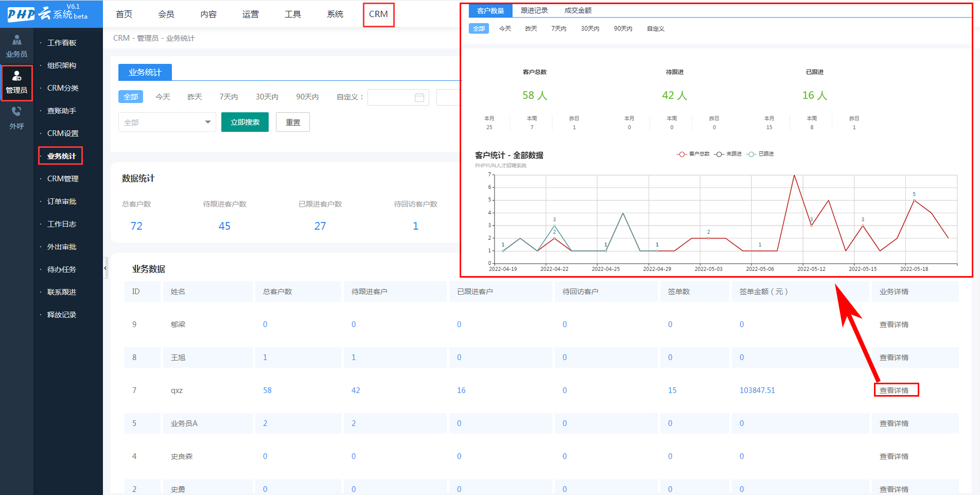Go to 查账助手 in the sidebar
The height and width of the screenshot is (495, 980).
62,111
